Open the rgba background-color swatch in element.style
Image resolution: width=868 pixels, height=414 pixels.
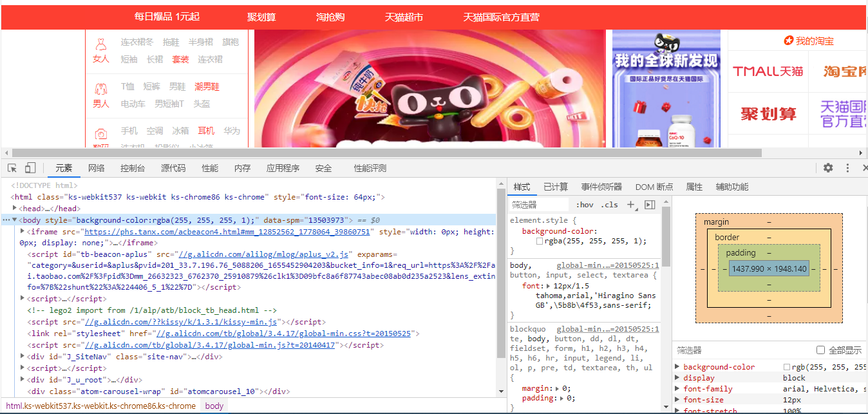click(x=540, y=241)
